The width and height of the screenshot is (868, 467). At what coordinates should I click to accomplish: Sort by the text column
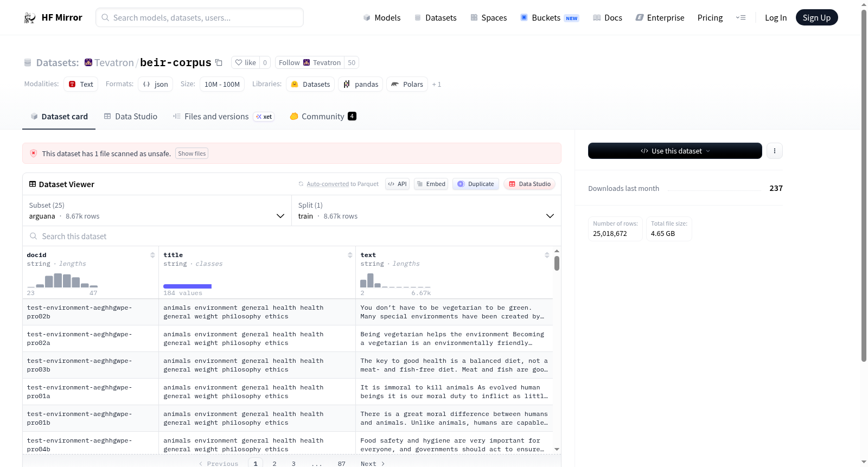click(547, 255)
